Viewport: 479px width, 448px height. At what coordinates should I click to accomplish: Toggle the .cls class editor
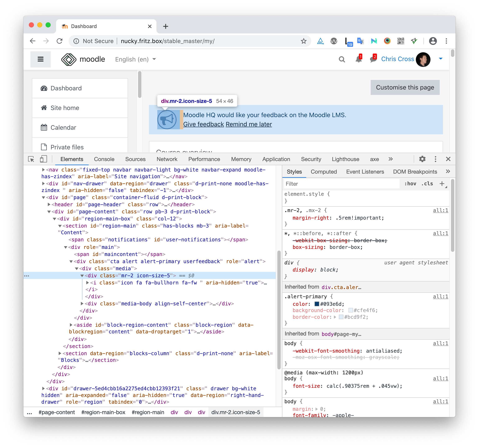[x=427, y=184]
